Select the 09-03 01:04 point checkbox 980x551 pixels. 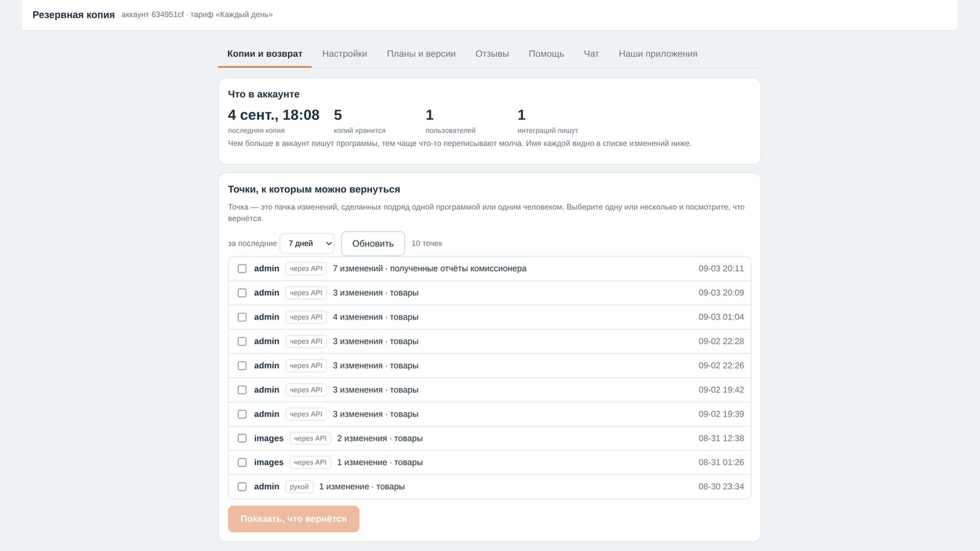pyautogui.click(x=242, y=317)
